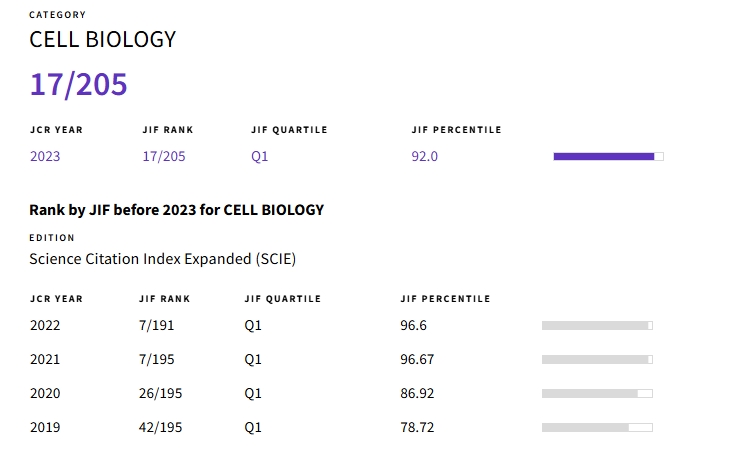The width and height of the screenshot is (729, 467).
Task: Select the 2022 year row entry
Action: point(45,325)
